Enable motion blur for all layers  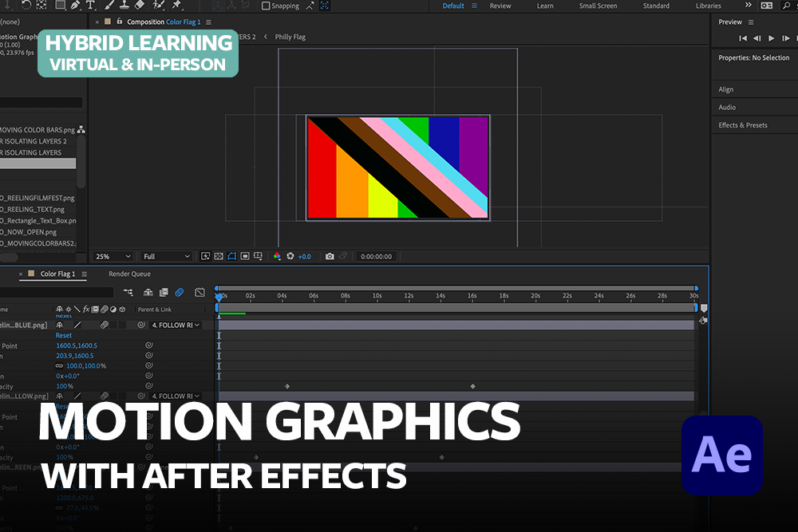(x=179, y=291)
